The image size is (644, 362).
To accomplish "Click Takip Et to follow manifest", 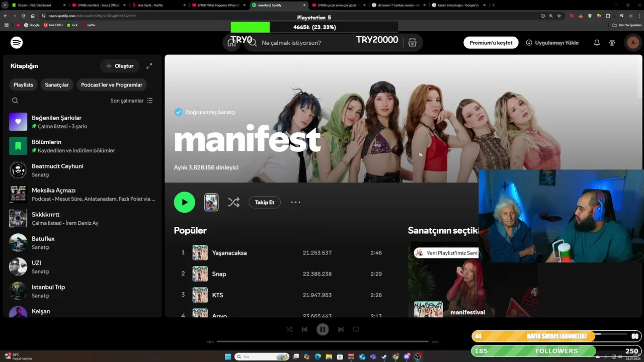I will tap(265, 202).
